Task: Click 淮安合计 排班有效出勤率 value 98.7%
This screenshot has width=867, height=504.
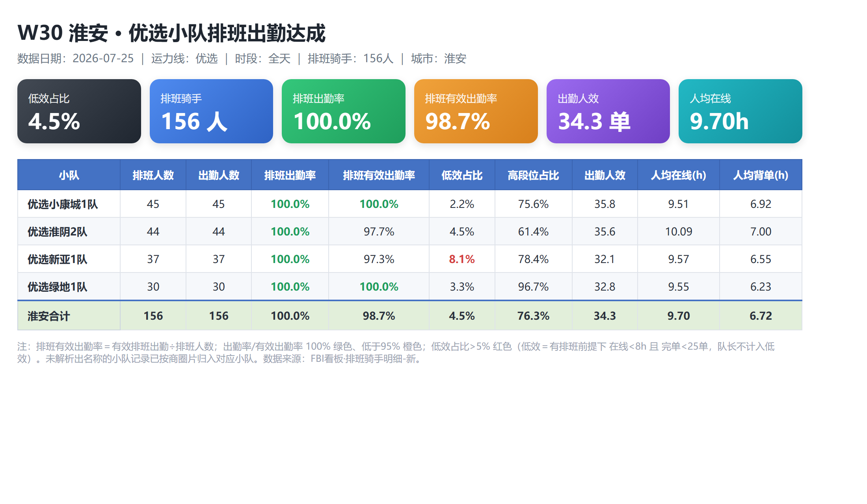Action: [x=379, y=316]
